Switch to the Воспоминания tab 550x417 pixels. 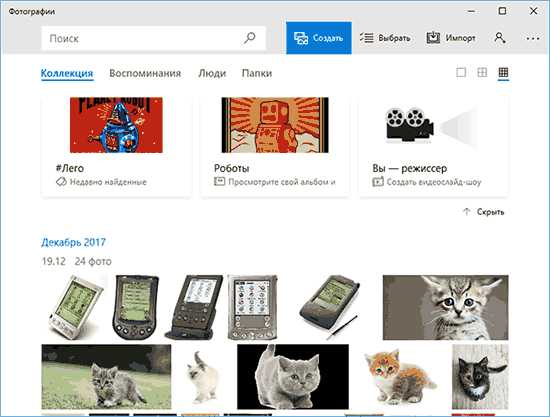coord(145,73)
